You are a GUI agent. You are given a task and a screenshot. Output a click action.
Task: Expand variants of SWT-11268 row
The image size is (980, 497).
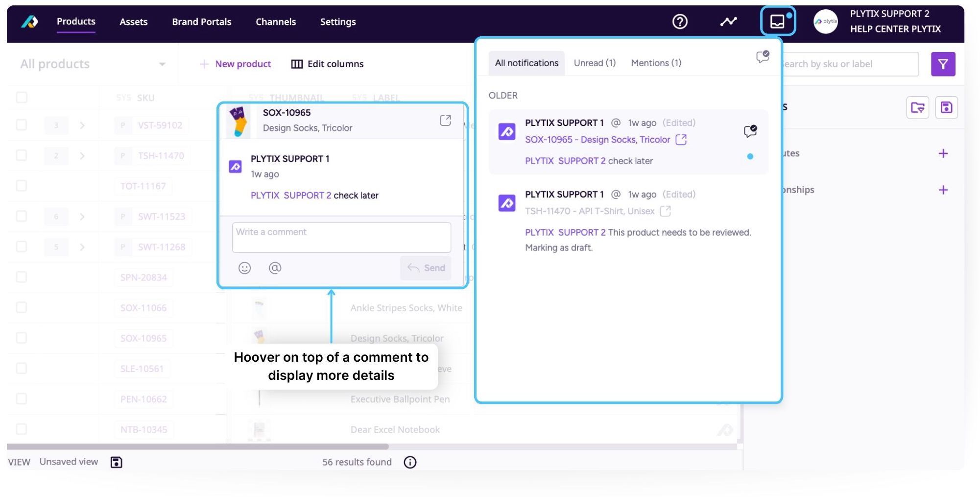point(82,247)
